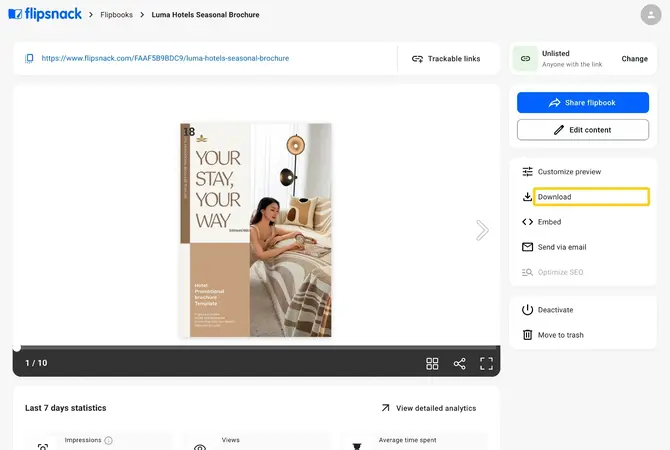Click the flipbook progress bar track
670x450 pixels.
click(256, 347)
